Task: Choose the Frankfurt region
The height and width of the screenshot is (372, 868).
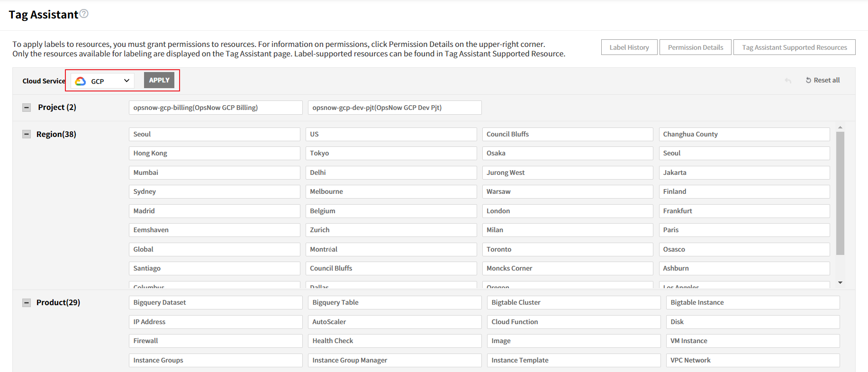Action: 744,211
